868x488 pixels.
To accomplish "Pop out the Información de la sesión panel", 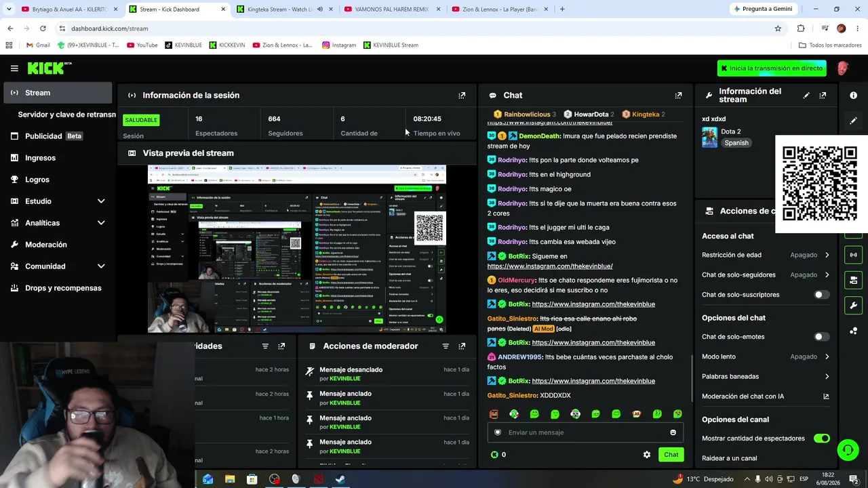I will pos(462,96).
